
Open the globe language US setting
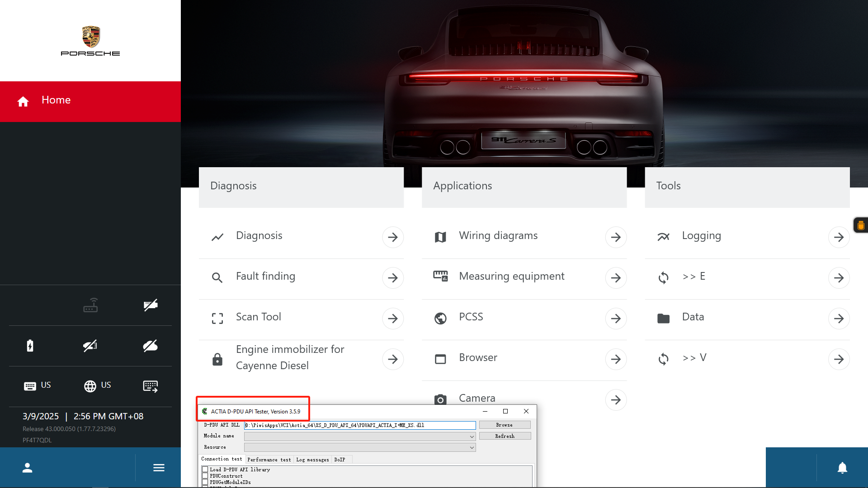pyautogui.click(x=97, y=386)
